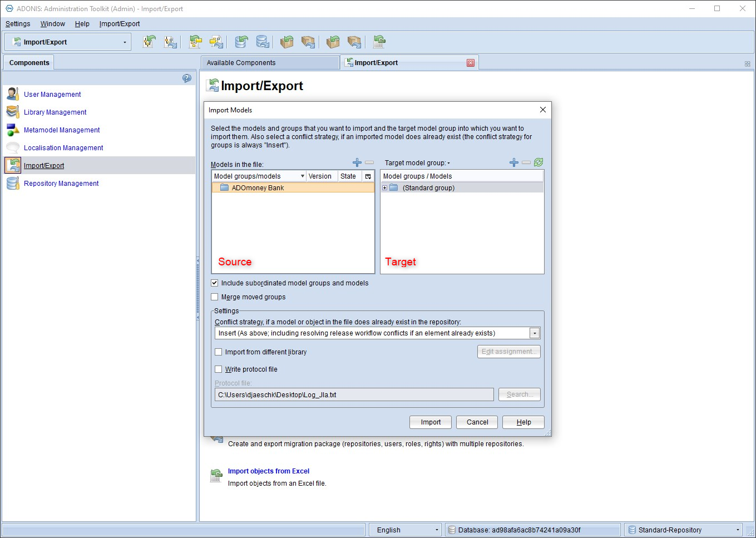The image size is (756, 538).
Task: Click the package import icon right of database export
Action: point(287,42)
